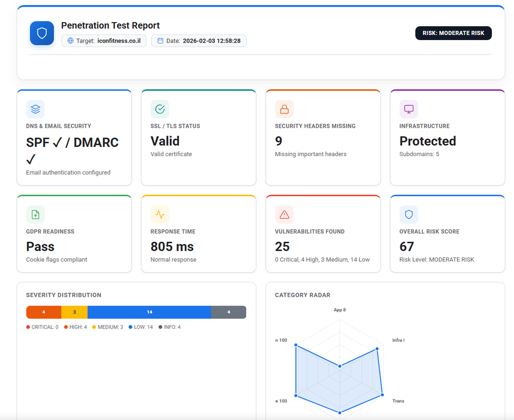Toggle the HIGH: 4 legend entry

pos(75,326)
